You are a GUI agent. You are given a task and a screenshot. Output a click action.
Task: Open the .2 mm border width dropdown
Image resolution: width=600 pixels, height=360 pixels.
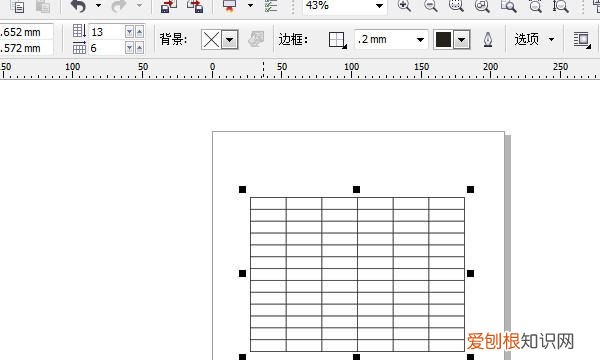[x=420, y=40]
